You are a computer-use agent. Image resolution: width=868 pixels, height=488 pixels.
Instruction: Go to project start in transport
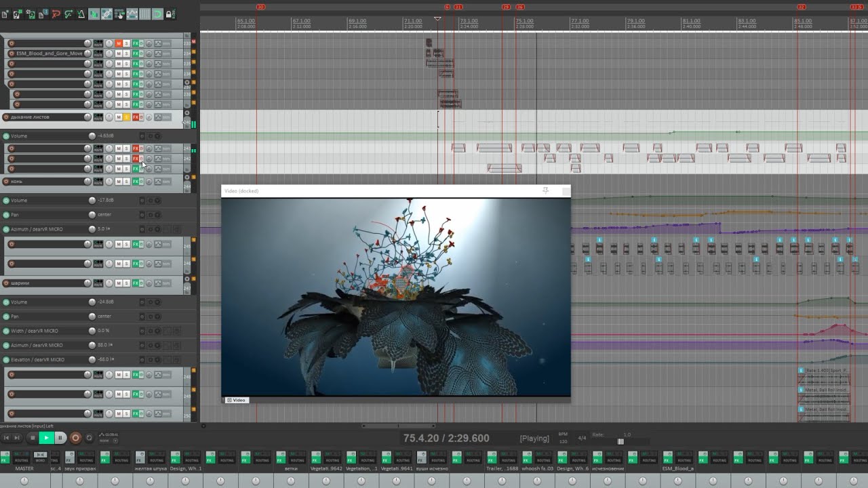coord(6,438)
